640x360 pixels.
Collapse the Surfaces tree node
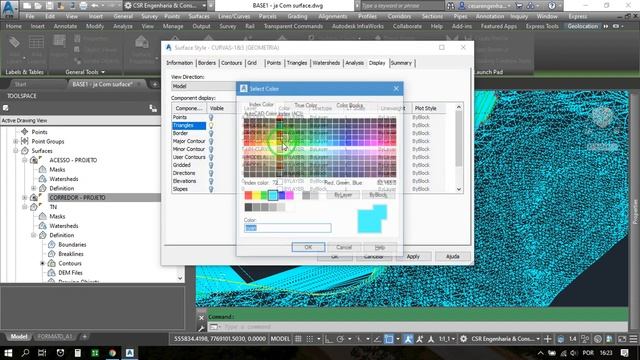pos(16,151)
